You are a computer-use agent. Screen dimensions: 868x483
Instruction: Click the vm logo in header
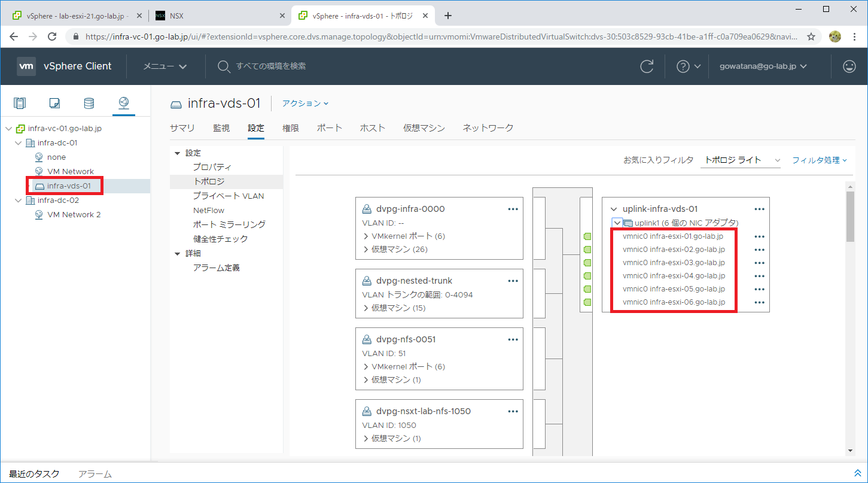click(x=26, y=66)
